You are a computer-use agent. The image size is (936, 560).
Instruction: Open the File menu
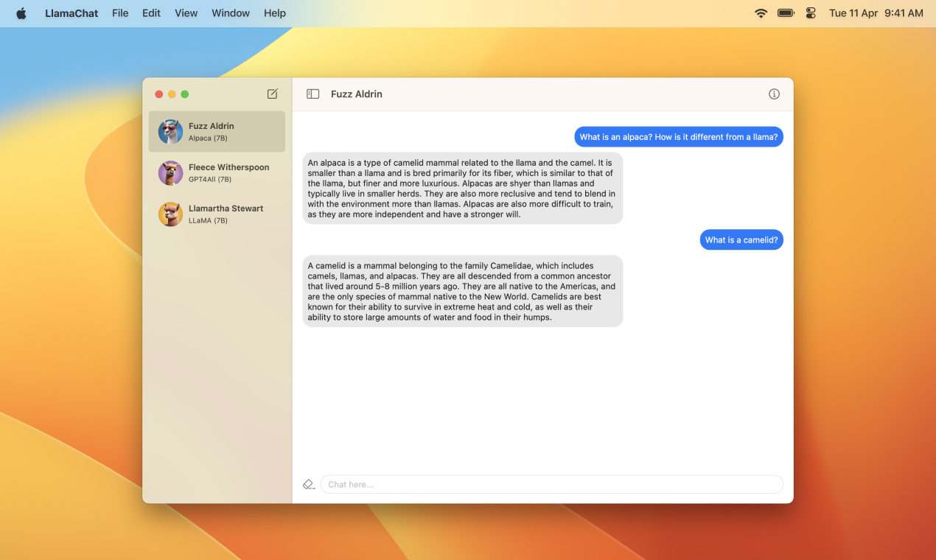pyautogui.click(x=120, y=13)
